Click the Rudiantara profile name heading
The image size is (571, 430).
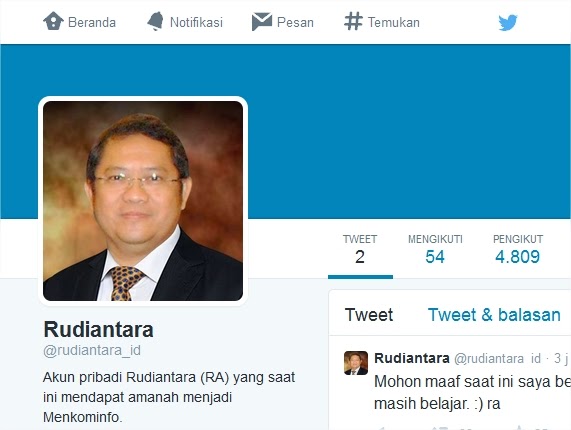point(98,330)
